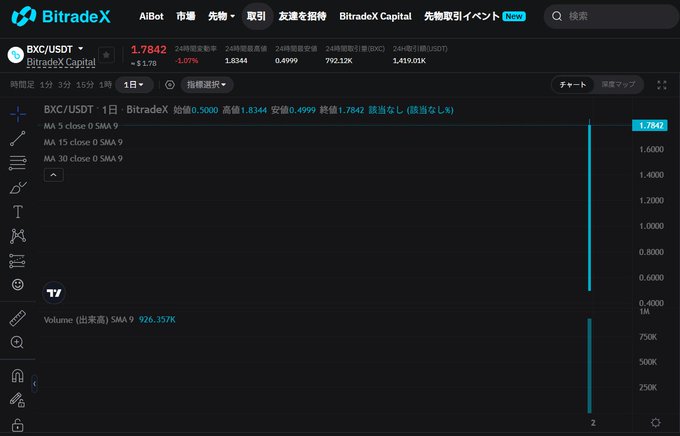Switch to チャート view tab
This screenshot has height=436, width=680.
(x=573, y=85)
